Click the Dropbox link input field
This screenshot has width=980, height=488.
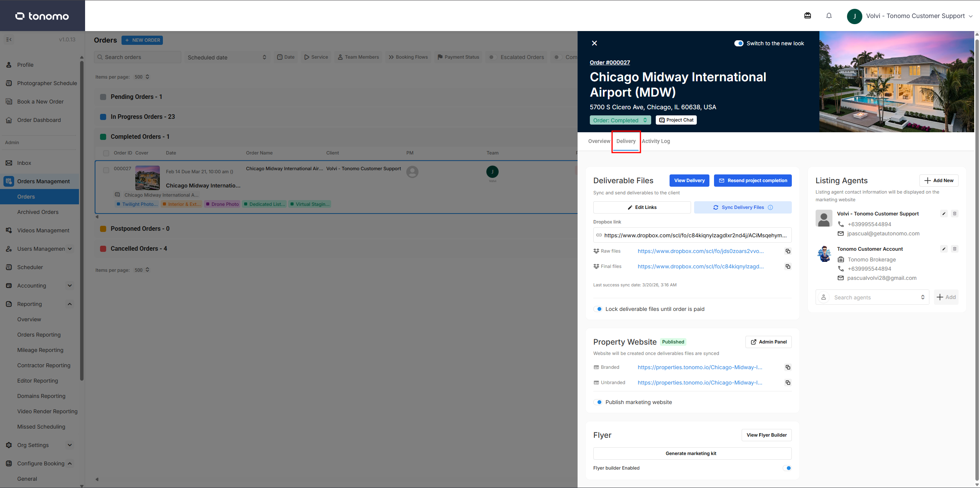coord(692,235)
